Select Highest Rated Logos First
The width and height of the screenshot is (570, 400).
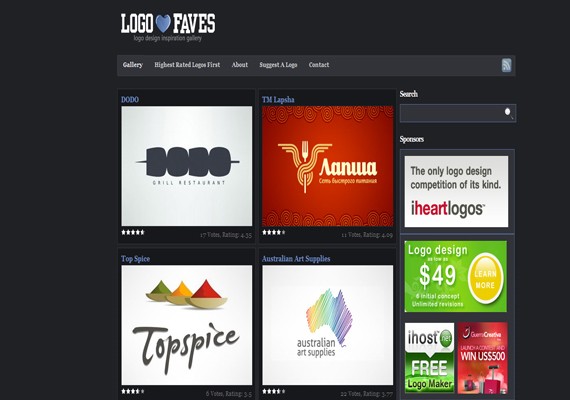tap(187, 65)
